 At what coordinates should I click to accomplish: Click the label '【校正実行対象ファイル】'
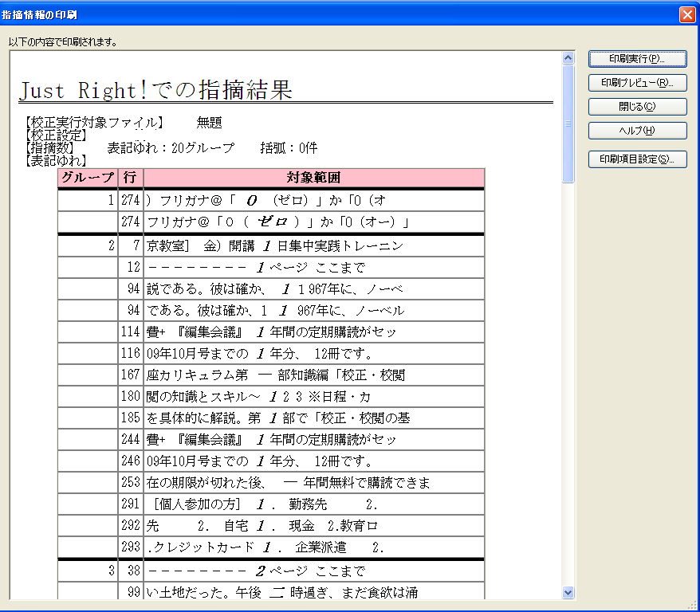94,122
